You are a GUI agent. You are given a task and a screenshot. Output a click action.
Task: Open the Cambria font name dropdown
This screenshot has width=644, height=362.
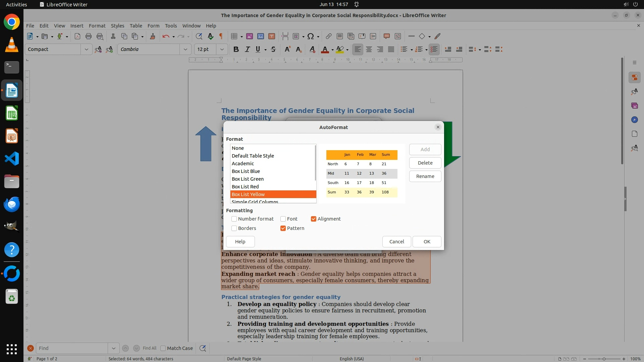(x=185, y=49)
